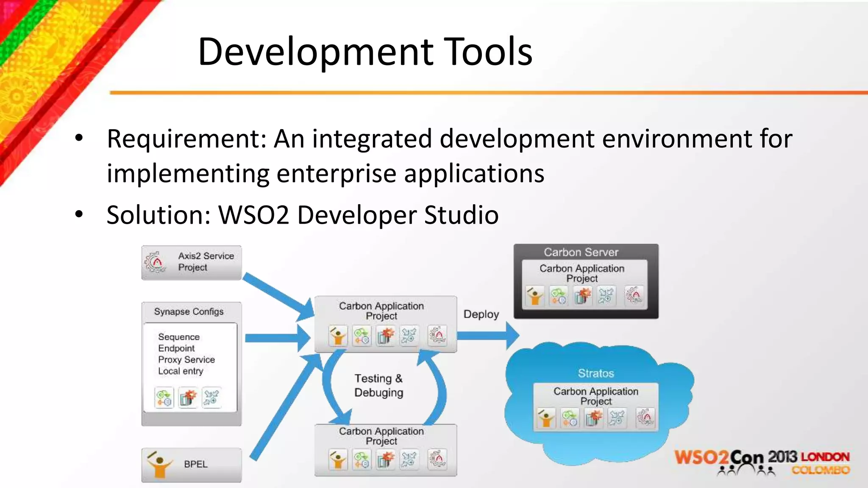Image resolution: width=868 pixels, height=488 pixels.
Task: Click Axis2 gear icon inside the Carbon Server box
Action: [634, 296]
